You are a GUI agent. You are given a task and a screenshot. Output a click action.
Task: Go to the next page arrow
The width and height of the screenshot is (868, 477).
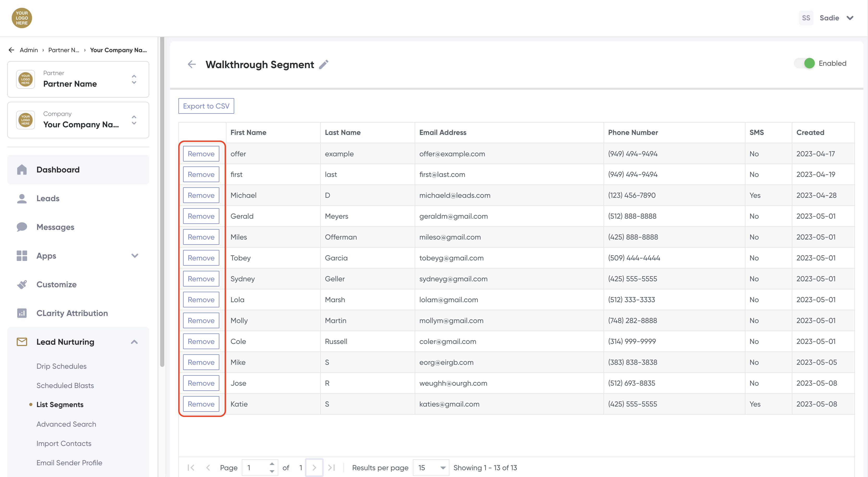point(314,468)
